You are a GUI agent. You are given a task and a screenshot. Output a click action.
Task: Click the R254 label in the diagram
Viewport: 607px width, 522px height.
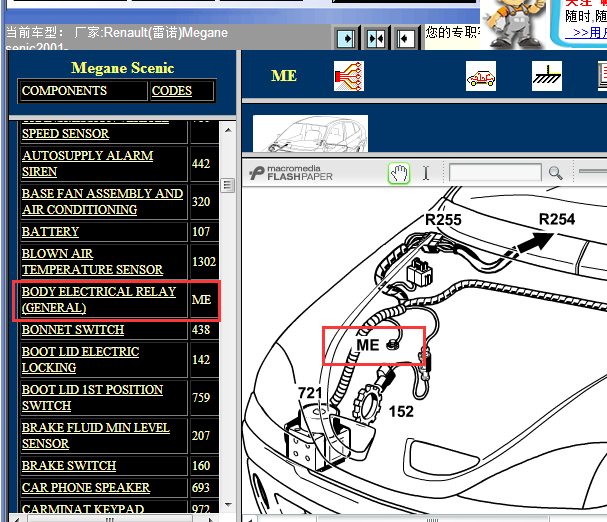[557, 219]
